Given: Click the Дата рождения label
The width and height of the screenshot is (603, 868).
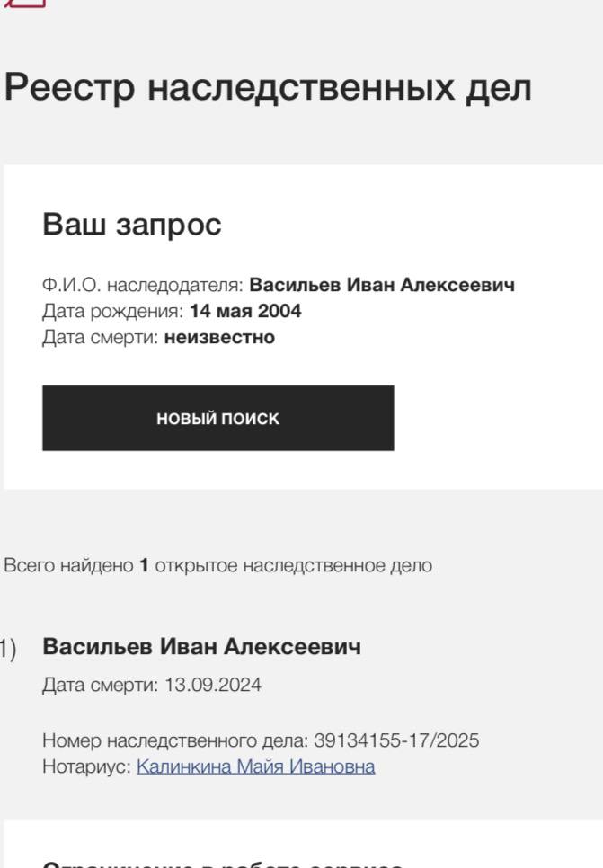Looking at the screenshot, I should tap(113, 312).
